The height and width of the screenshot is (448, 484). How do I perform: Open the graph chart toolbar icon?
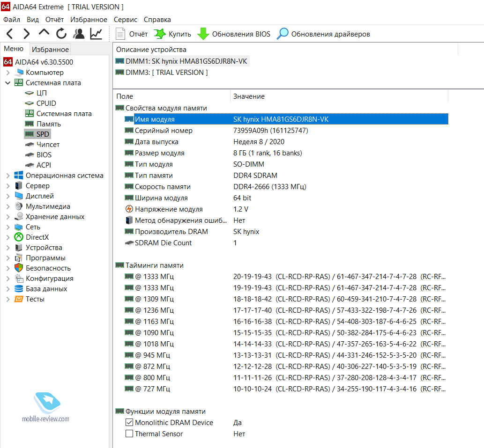pyautogui.click(x=96, y=34)
